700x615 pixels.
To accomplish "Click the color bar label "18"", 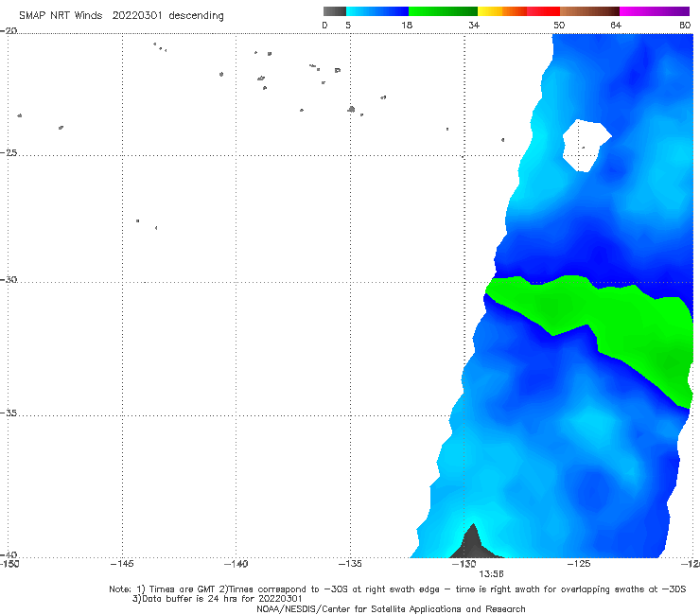I will (x=407, y=25).
